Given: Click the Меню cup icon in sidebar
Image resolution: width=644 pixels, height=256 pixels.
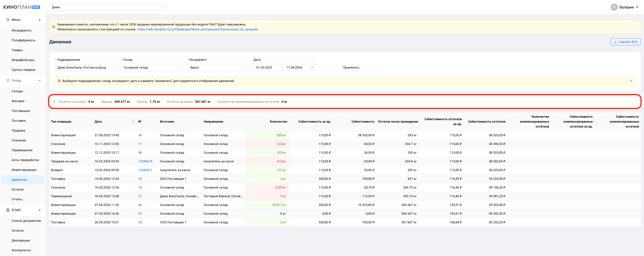Looking at the screenshot, I should [x=8, y=20].
